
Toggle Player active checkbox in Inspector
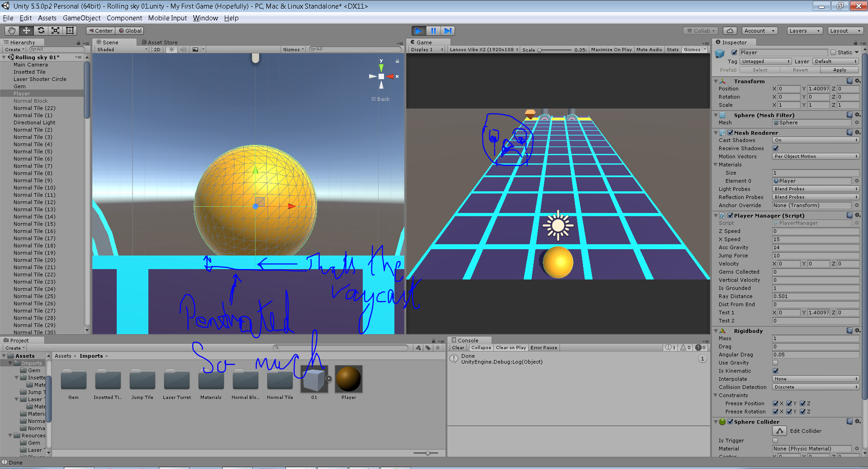(x=734, y=52)
